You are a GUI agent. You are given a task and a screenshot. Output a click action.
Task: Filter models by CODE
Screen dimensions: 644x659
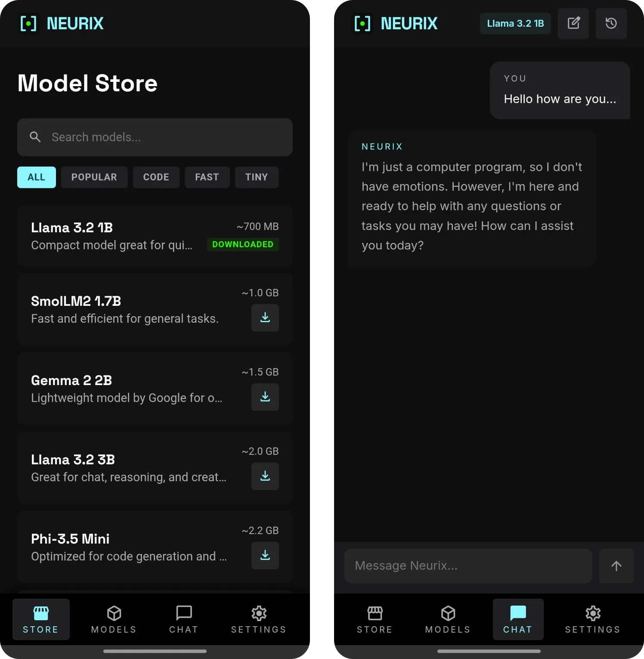click(x=156, y=177)
